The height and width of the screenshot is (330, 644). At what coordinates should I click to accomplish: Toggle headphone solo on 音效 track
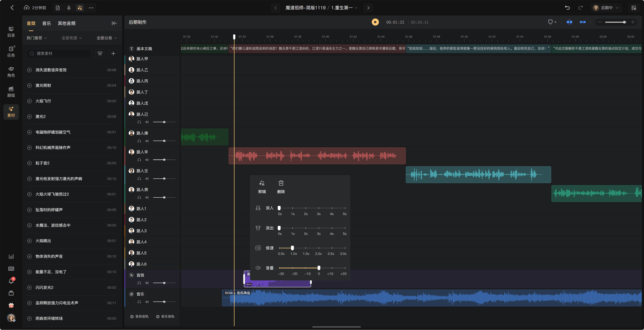point(139,283)
